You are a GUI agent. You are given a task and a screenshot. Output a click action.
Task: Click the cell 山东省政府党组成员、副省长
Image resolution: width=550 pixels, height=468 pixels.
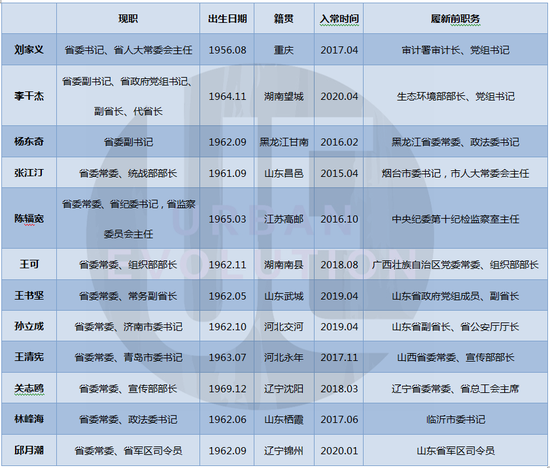point(455,296)
